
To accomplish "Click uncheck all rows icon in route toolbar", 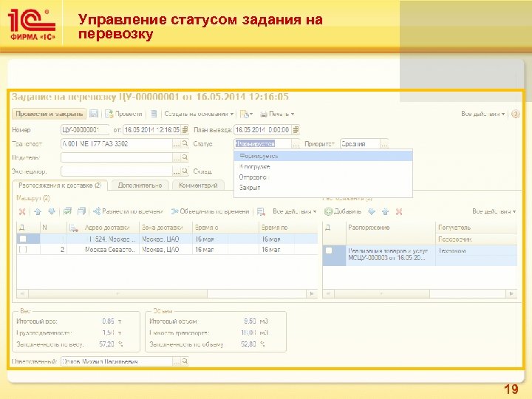I will click(81, 211).
